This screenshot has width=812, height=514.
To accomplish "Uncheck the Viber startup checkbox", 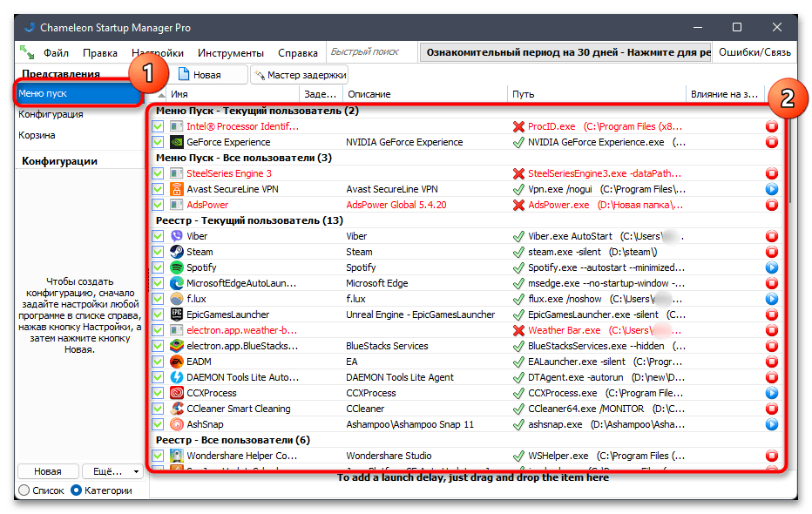I will point(158,236).
